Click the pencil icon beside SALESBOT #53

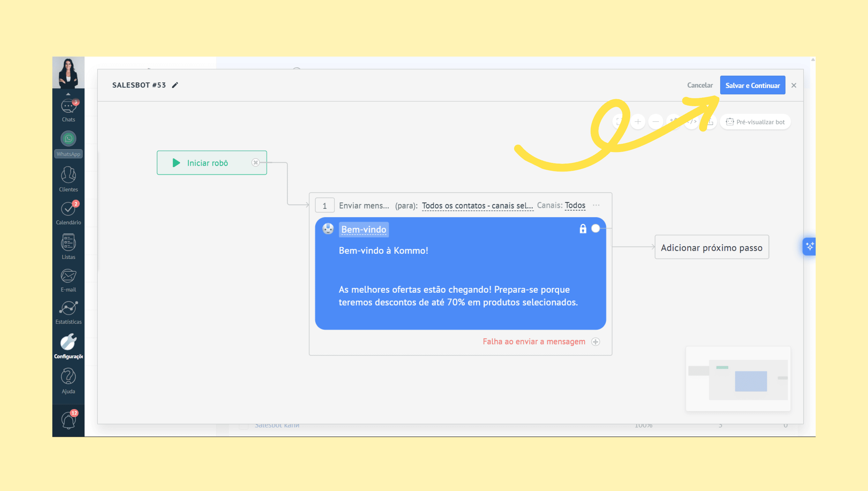pyautogui.click(x=175, y=85)
